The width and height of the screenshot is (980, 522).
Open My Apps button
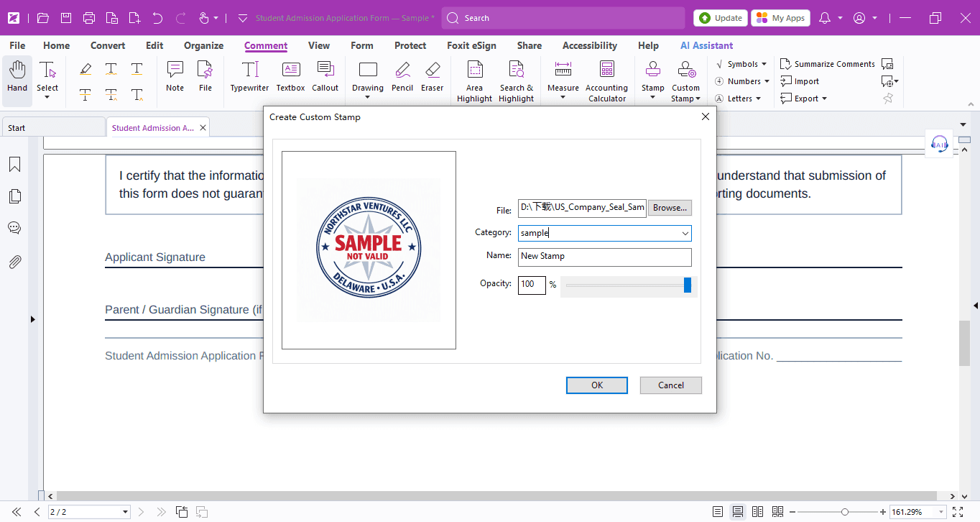click(781, 18)
